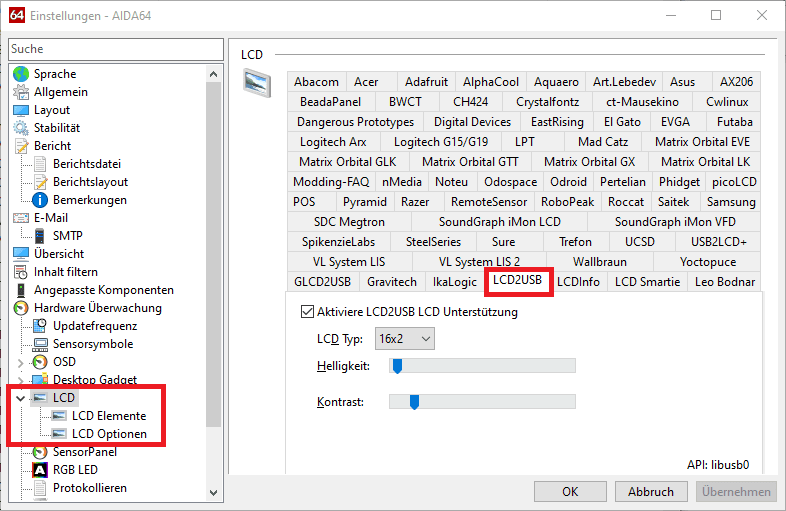The height and width of the screenshot is (511, 786).
Task: Expand the OSD tree node
Action: pos(21,362)
